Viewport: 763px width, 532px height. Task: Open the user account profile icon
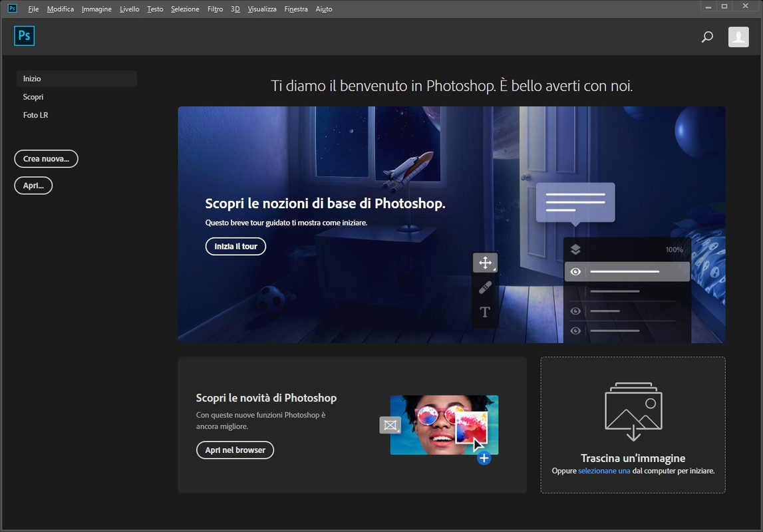click(x=738, y=37)
